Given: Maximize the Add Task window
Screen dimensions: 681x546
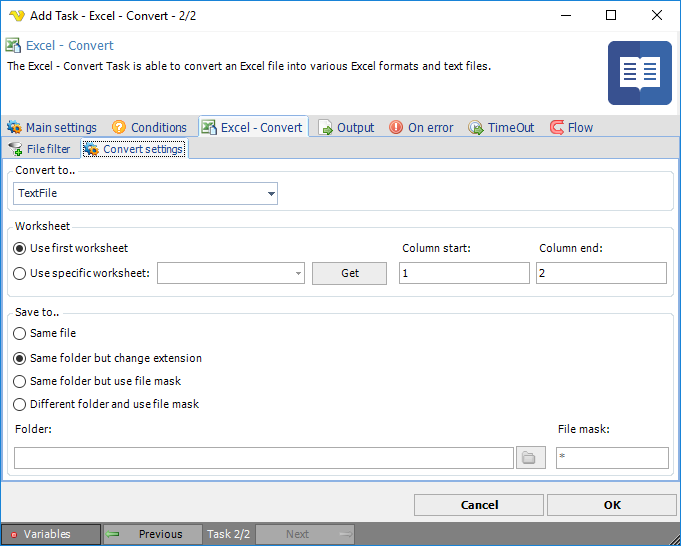Looking at the screenshot, I should (x=611, y=16).
